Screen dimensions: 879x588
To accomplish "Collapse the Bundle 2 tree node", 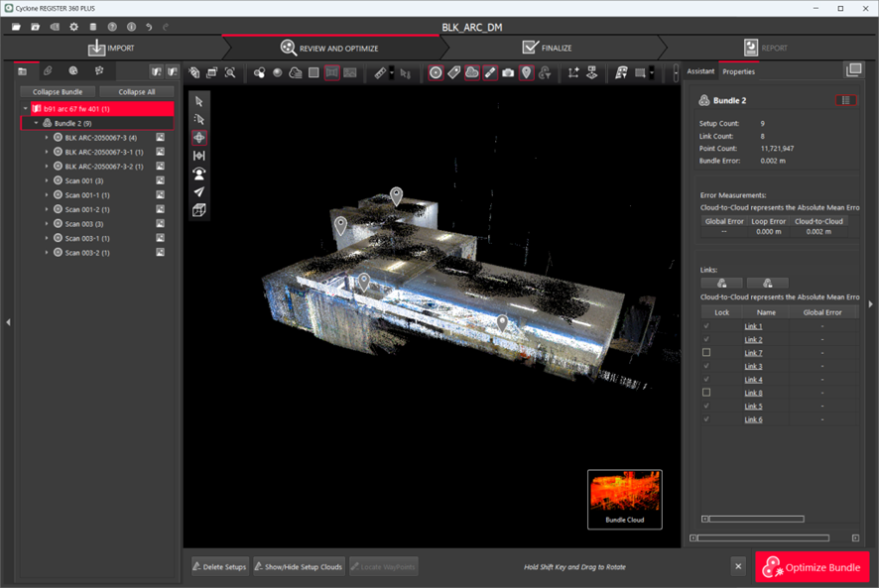I will click(36, 123).
